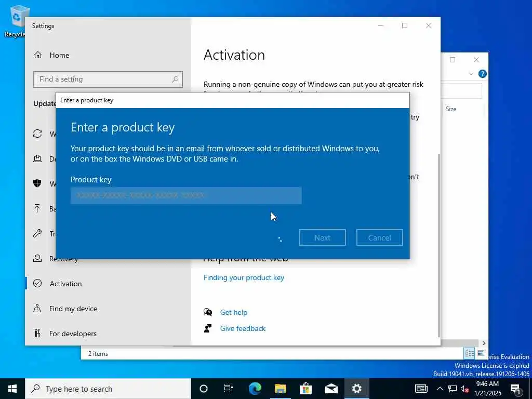Image resolution: width=532 pixels, height=399 pixels.
Task: Click the Home icon in Settings sidebar
Action: (x=37, y=55)
